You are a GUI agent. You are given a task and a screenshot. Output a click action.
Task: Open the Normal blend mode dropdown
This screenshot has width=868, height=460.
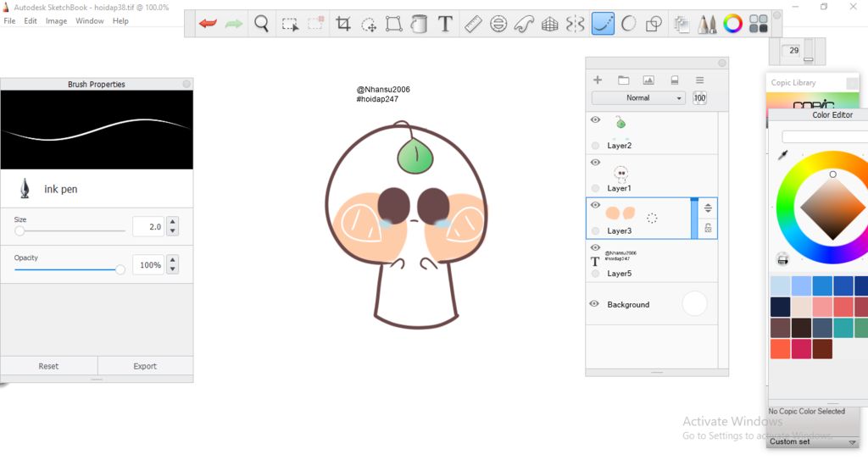pos(638,98)
